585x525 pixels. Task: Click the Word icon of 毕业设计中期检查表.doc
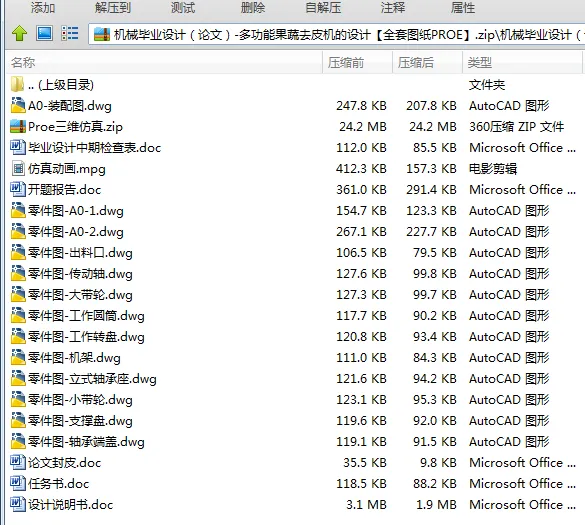coord(18,147)
